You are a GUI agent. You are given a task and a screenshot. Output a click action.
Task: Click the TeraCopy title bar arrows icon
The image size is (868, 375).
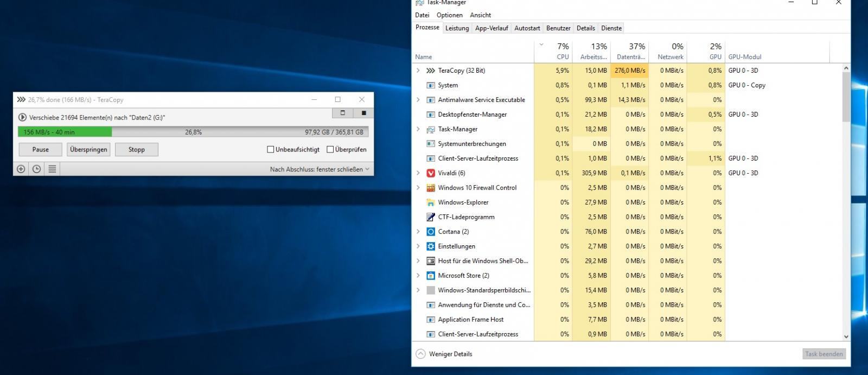21,99
